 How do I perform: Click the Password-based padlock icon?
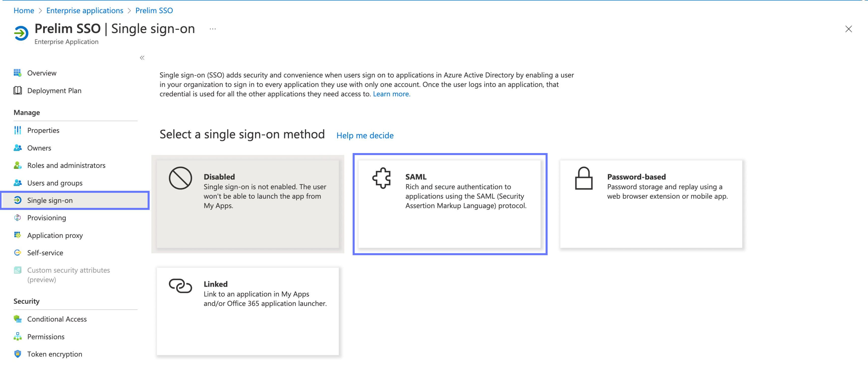point(584,178)
